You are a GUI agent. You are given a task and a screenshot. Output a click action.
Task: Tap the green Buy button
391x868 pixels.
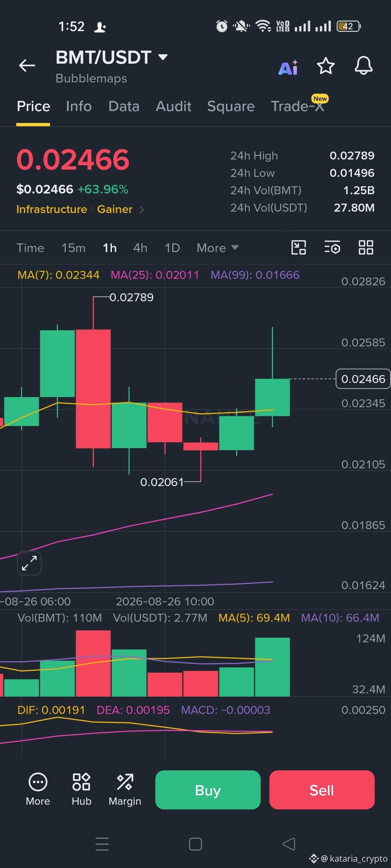(x=208, y=790)
